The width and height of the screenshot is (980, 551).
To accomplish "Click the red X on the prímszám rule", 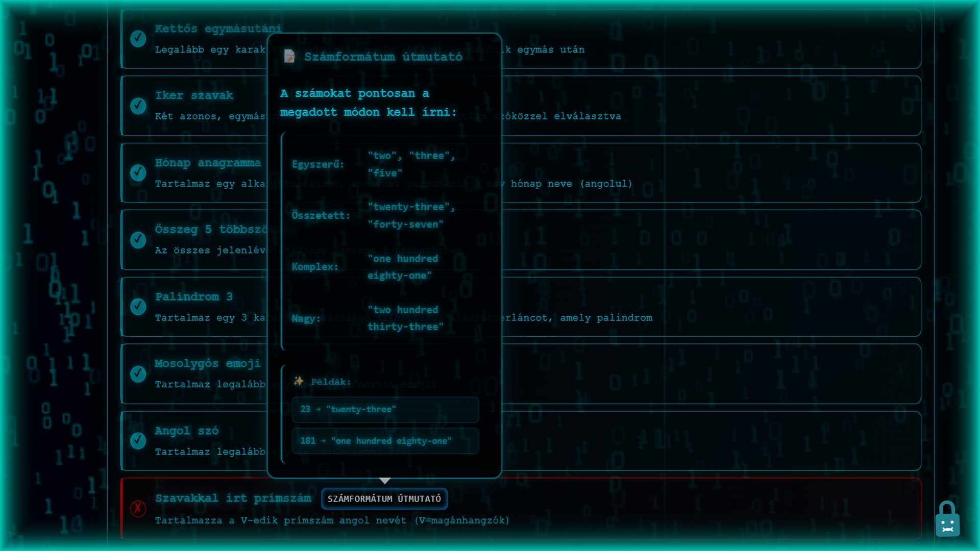I will (x=138, y=508).
